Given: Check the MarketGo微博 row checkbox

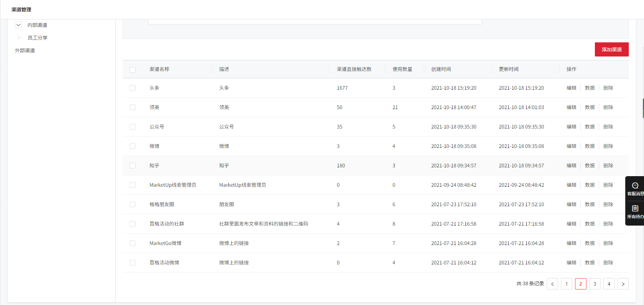Looking at the screenshot, I should pyautogui.click(x=133, y=243).
